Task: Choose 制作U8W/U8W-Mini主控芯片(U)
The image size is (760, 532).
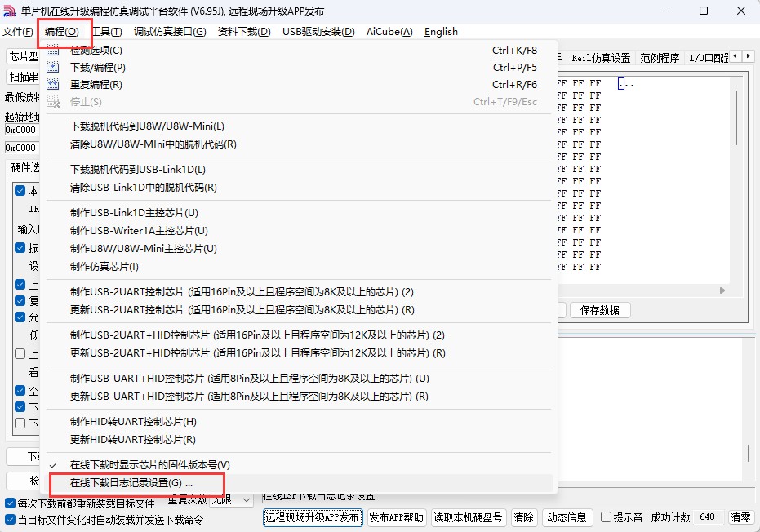Action: click(299, 249)
